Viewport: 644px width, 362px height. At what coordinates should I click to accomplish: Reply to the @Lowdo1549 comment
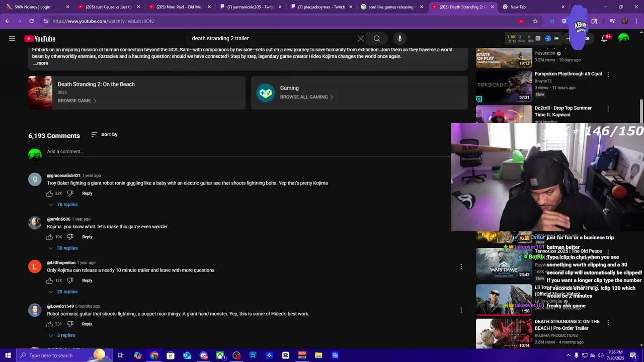click(x=87, y=324)
